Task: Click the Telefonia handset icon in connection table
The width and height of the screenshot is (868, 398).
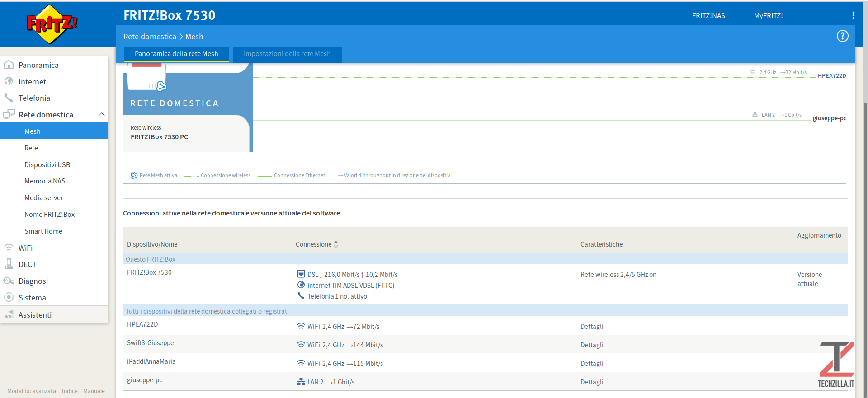Action: point(301,295)
